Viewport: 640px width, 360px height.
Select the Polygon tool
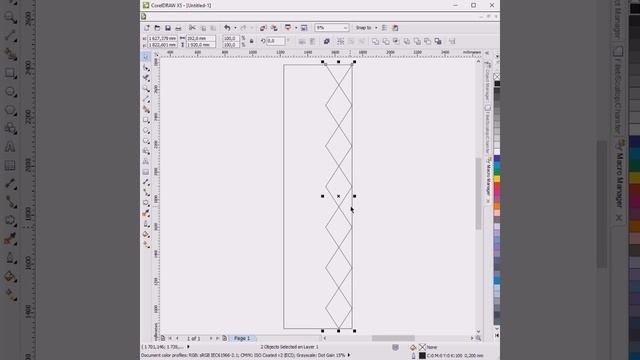point(146,141)
